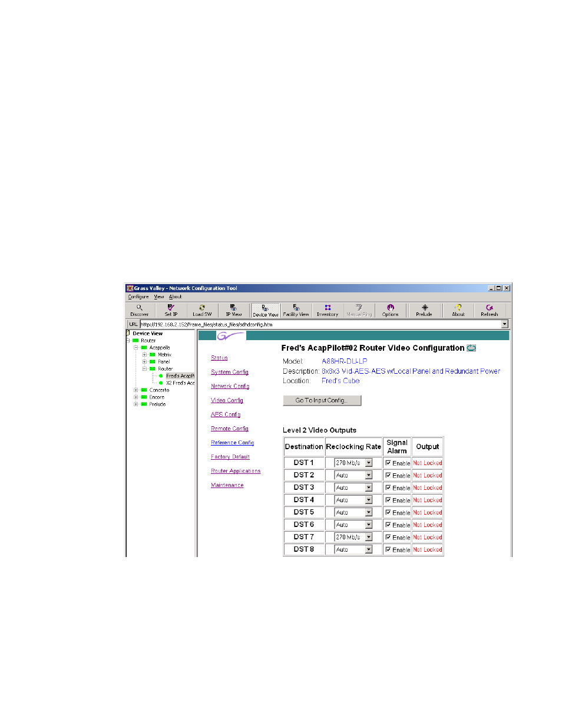Click the Prelude toolbar icon

pyautogui.click(x=424, y=310)
